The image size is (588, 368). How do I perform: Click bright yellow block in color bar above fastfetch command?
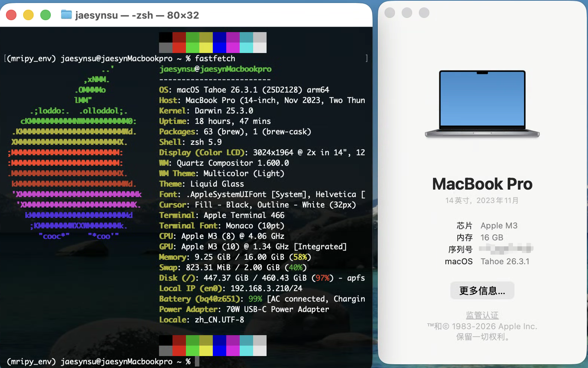tap(206, 47)
